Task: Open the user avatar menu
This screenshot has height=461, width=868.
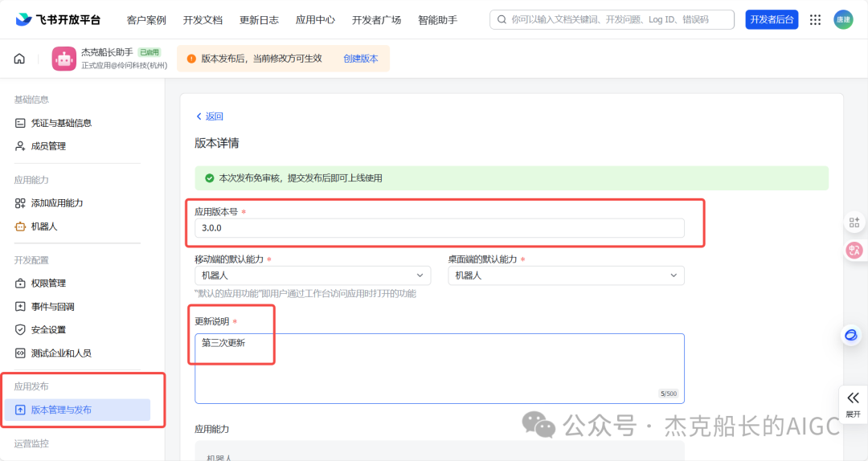Action: click(x=843, y=20)
